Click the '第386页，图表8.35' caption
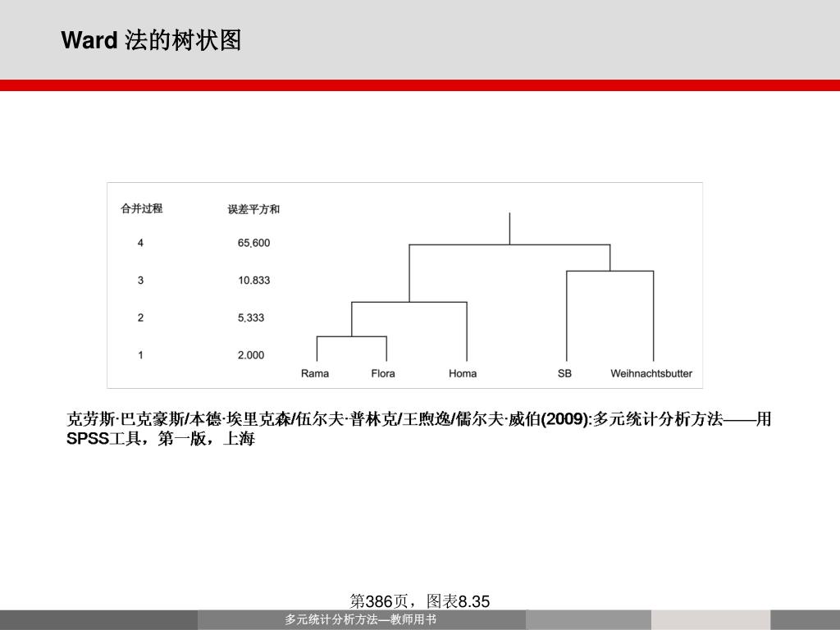The height and width of the screenshot is (630, 840). [x=419, y=601]
